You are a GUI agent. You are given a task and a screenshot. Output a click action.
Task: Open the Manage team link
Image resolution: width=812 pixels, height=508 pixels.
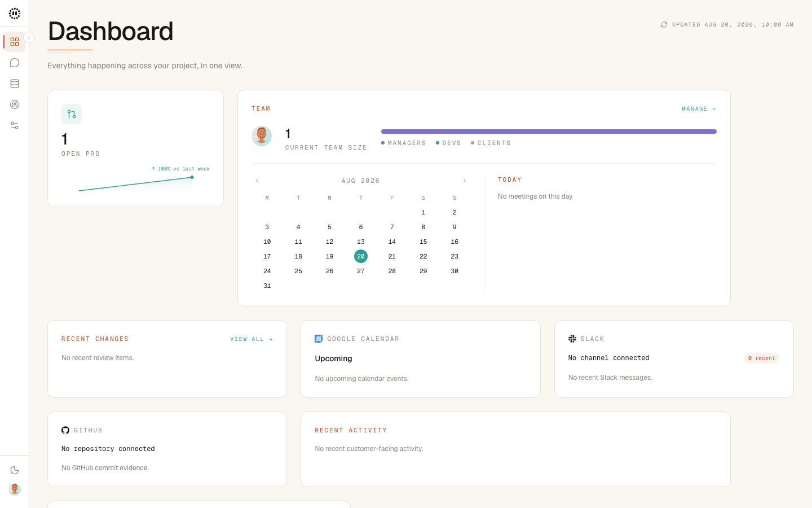699,109
